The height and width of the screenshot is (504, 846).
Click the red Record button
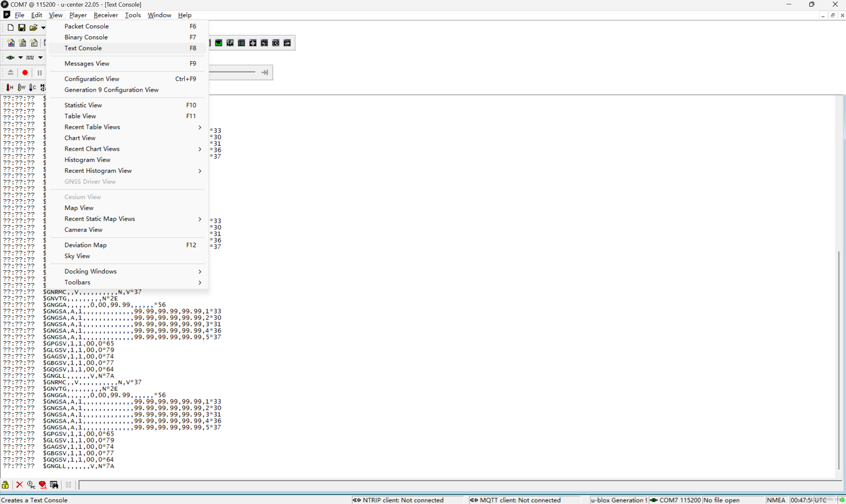pos(25,73)
